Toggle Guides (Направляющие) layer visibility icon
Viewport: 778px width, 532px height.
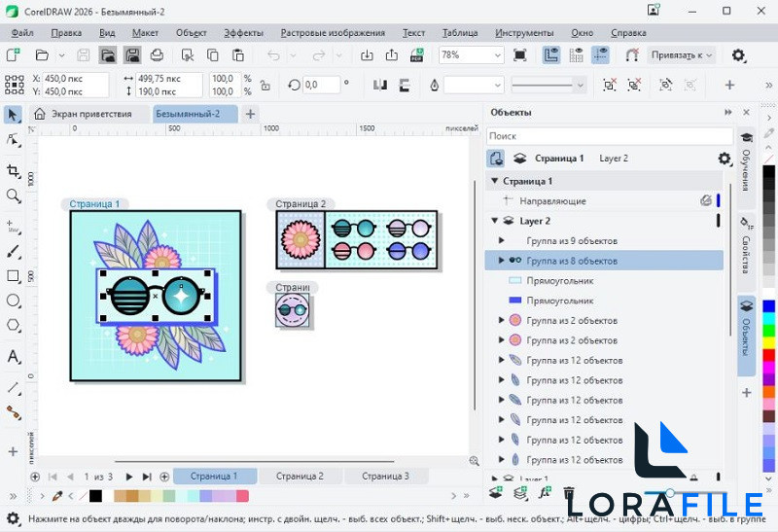[x=706, y=200]
